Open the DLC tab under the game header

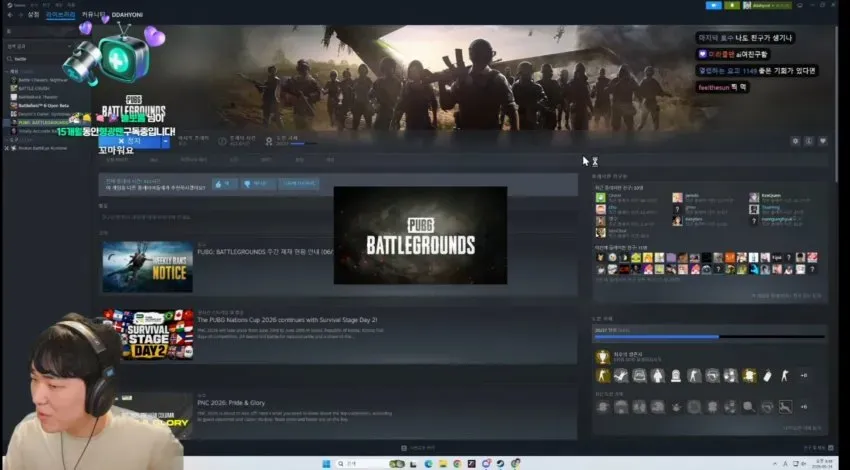[x=154, y=160]
